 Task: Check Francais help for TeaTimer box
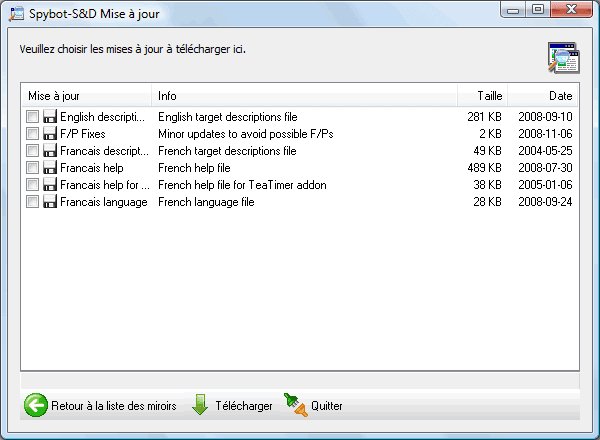point(33,185)
